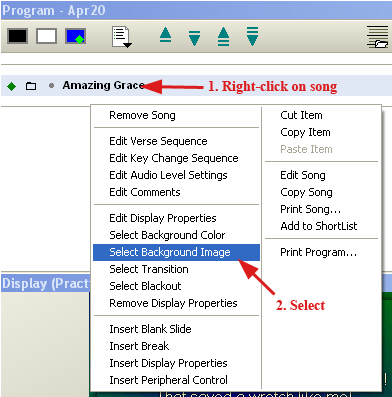Click the move to bottom arrow icon
Image resolution: width=392 pixels, height=397 pixels.
coord(252,36)
